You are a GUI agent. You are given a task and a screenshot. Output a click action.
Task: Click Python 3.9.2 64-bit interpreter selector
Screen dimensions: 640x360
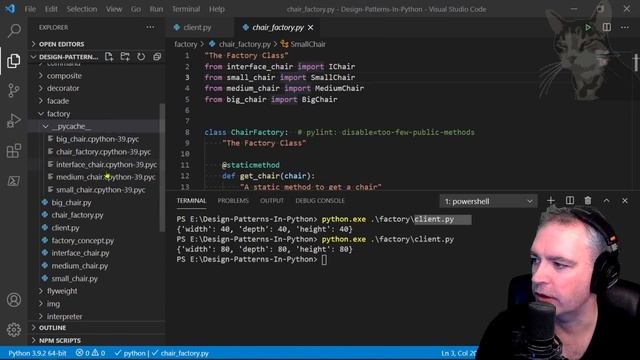point(37,353)
